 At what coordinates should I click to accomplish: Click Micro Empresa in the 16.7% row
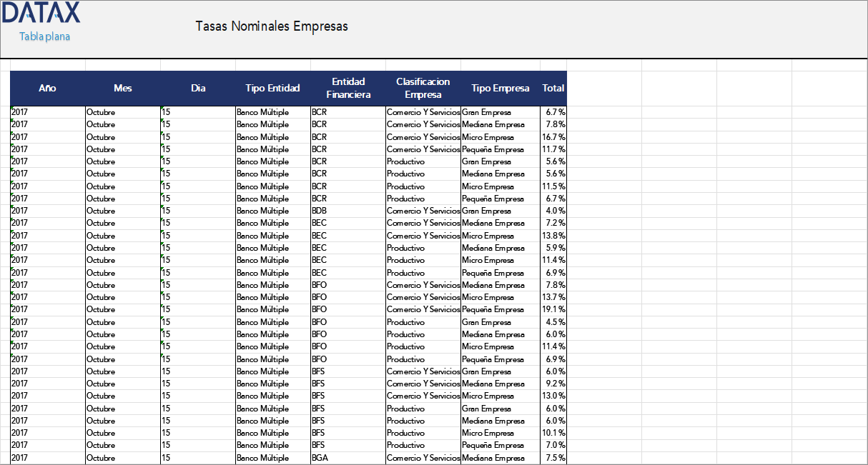(x=500, y=137)
